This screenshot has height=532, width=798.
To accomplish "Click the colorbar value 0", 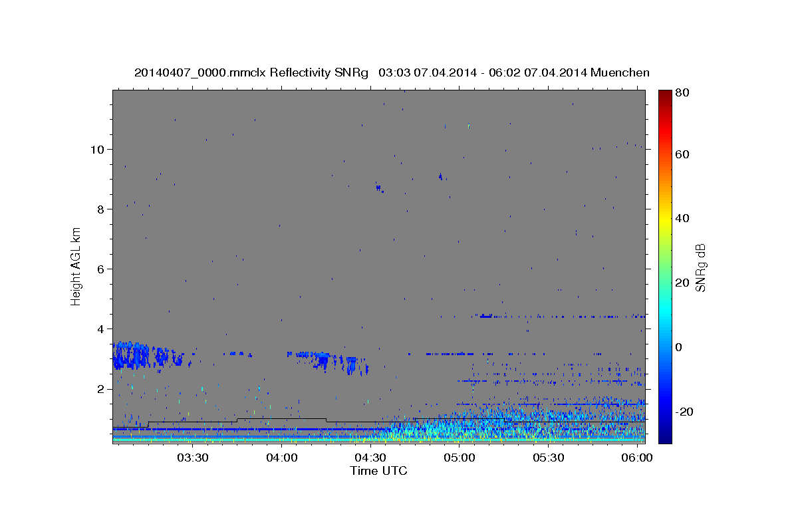I will click(x=680, y=347).
